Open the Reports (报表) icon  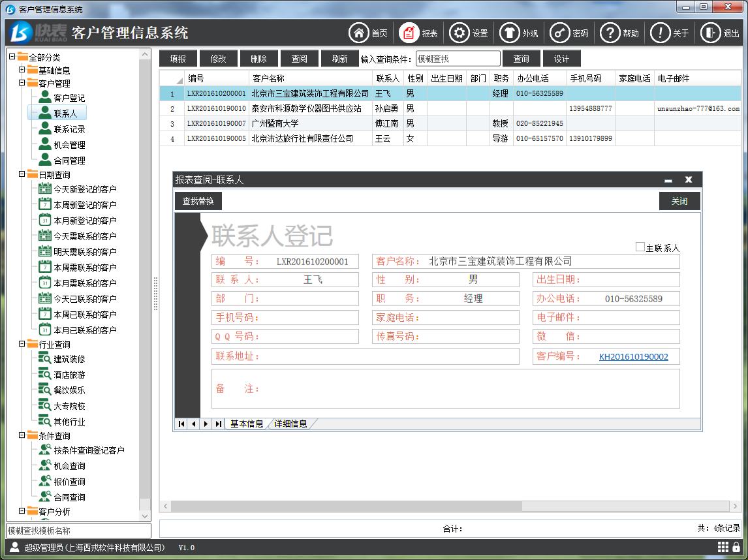click(x=409, y=33)
